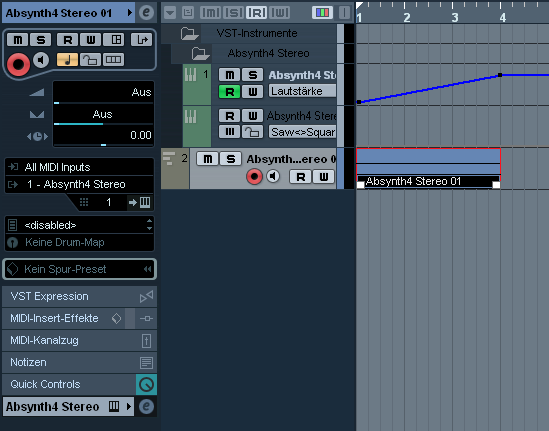This screenshot has width=549, height=431.
Task: Click automation point at bar 4
Action: 500,75
